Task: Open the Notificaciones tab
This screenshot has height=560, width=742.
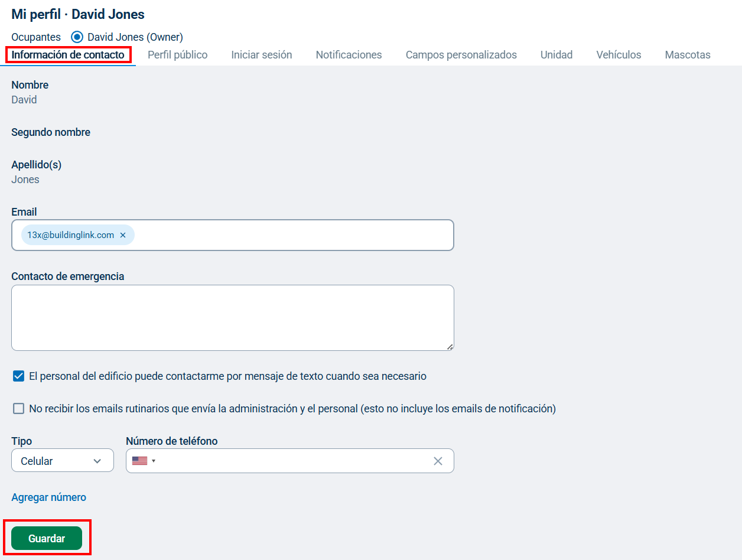Action: [x=349, y=55]
